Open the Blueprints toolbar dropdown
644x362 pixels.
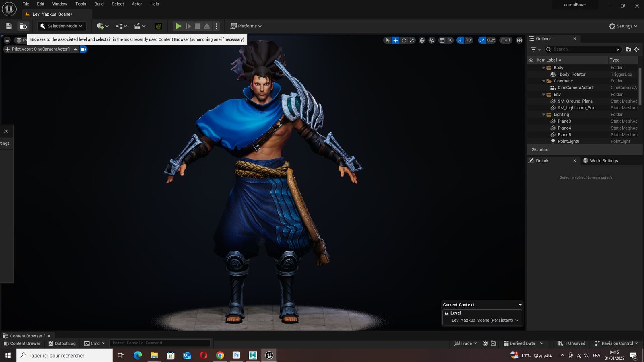(121, 26)
